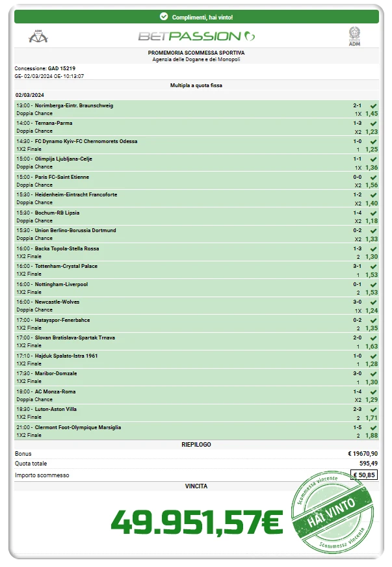Click the Bonus amount € 19670,90
Viewport: 392px width, 567px height.
(363, 453)
